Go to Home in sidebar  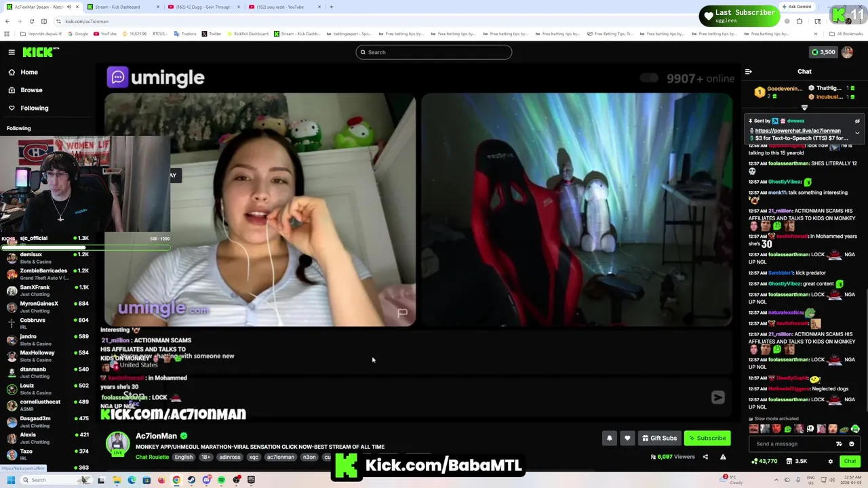[x=29, y=72]
